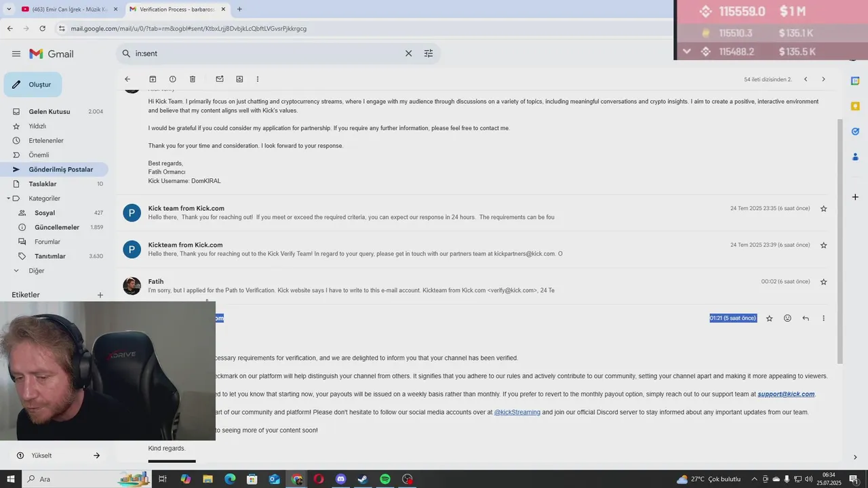
Task: Open Discord from taskbar
Action: [341, 479]
